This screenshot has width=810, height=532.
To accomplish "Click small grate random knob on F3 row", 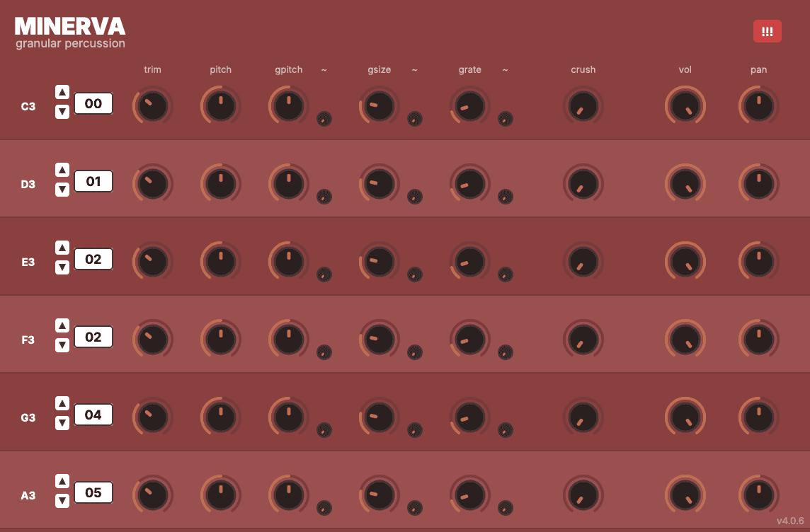I will click(506, 352).
